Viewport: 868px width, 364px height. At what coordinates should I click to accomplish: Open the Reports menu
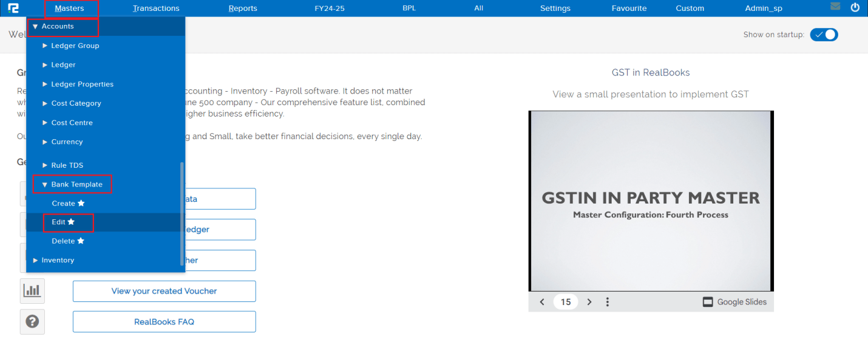[x=243, y=9]
